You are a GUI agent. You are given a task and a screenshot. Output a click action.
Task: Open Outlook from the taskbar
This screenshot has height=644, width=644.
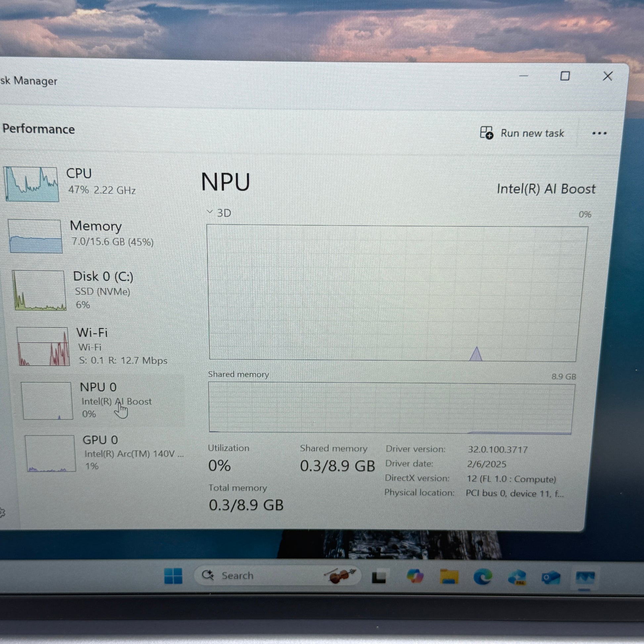point(551,577)
